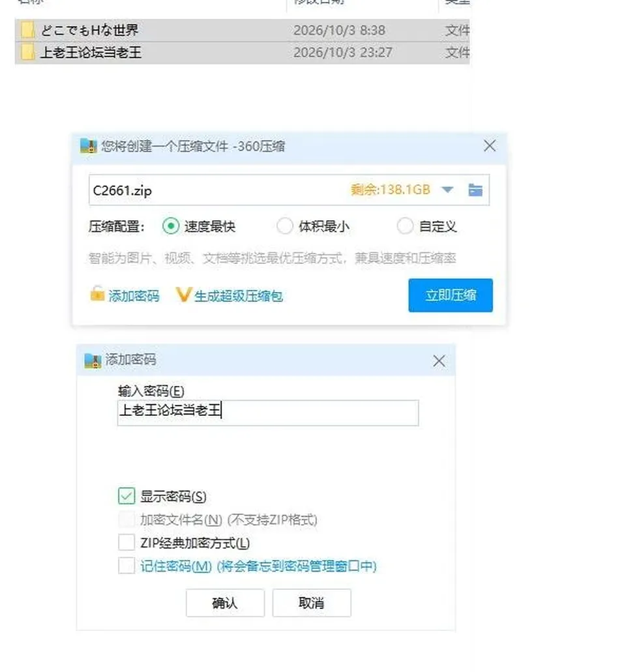Viewport: 626px width, 672px height.
Task: Choose the 自定义 compression configuration
Action: (x=405, y=226)
